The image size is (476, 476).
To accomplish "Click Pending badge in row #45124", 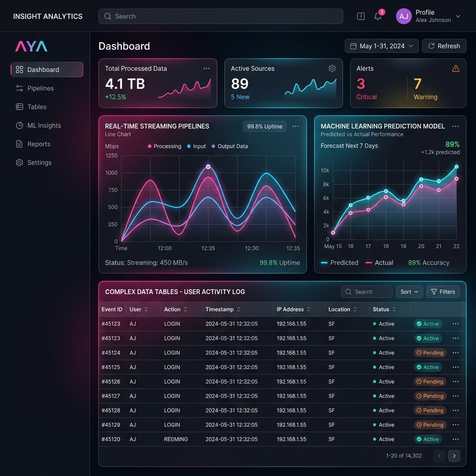I will [430, 352].
